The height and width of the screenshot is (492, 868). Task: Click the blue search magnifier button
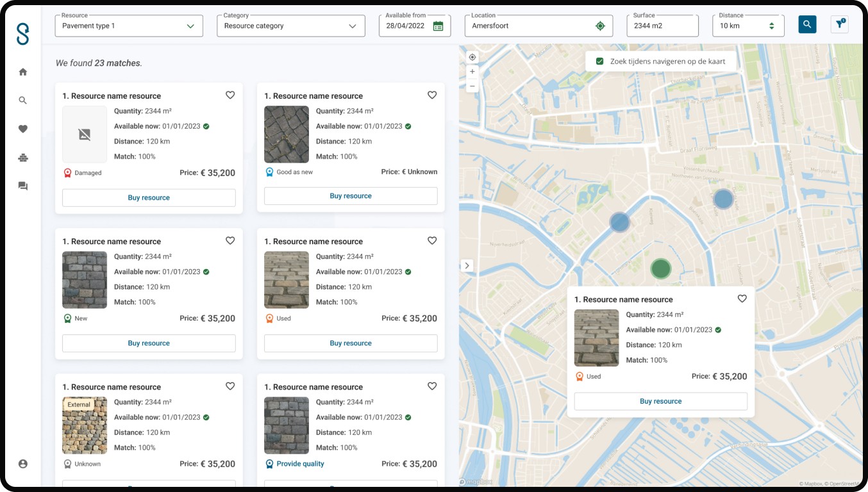(x=807, y=25)
